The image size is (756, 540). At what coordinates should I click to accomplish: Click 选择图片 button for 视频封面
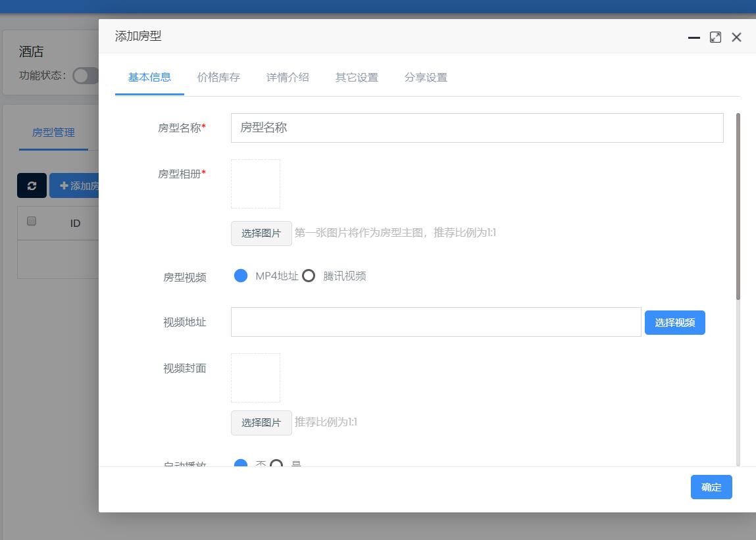261,423
